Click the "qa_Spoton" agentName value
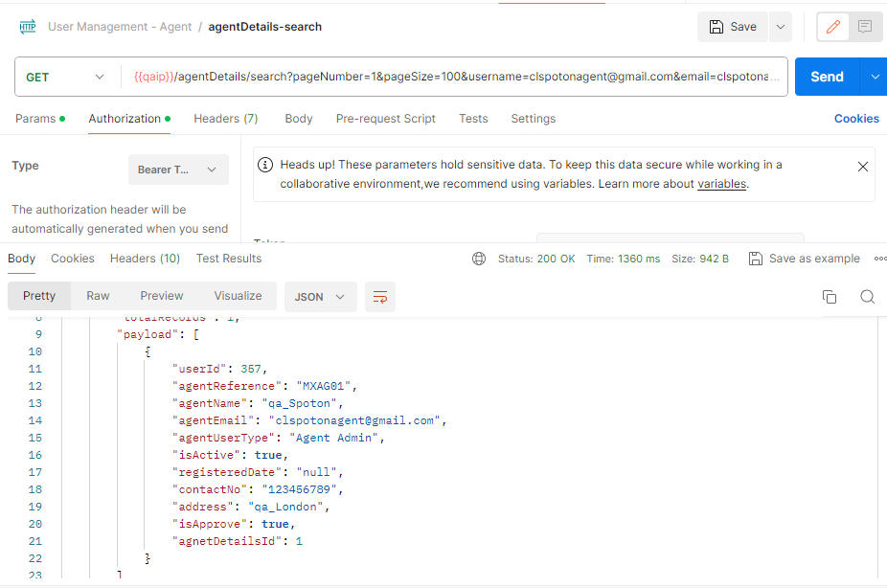Screen dimensions: 887x588 299,403
